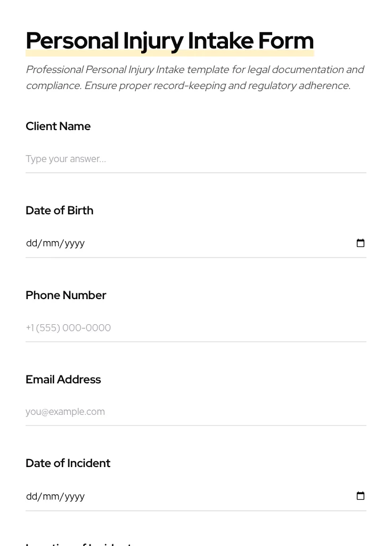Screen dimensions: 392x546
Task: Open the Date of Incident calendar picker
Action: pyautogui.click(x=361, y=496)
